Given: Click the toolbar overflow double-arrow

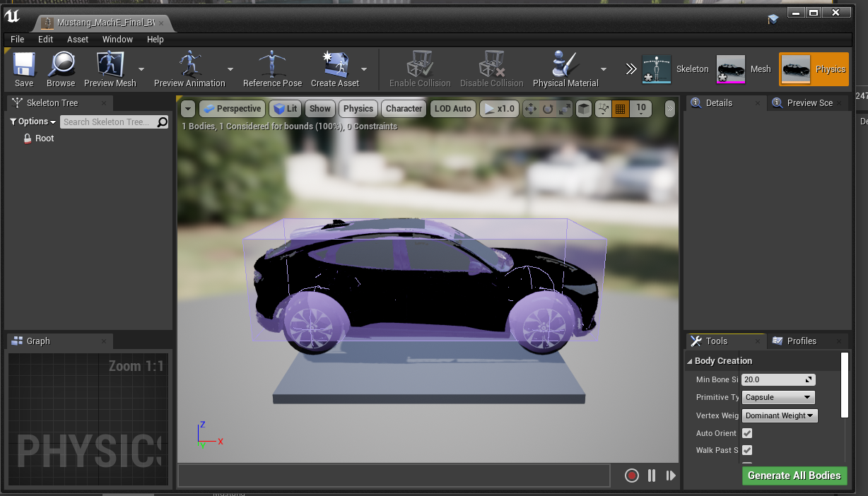Looking at the screenshot, I should (x=631, y=69).
